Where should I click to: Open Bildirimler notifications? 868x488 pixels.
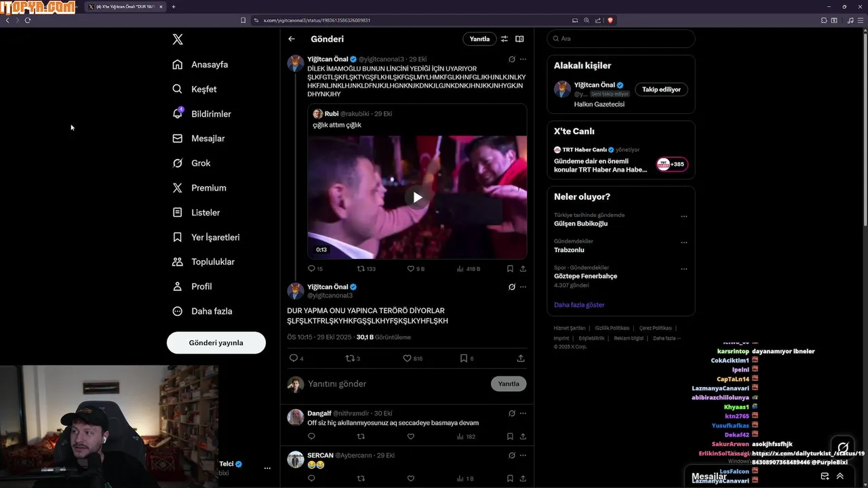[201, 114]
